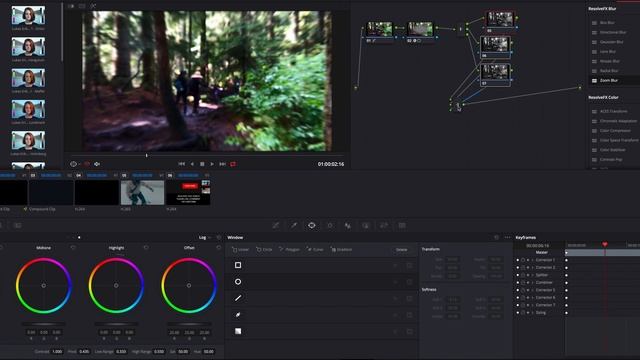Reset the Highlight color wheel
This screenshot has width=640, height=360.
coord(146,248)
